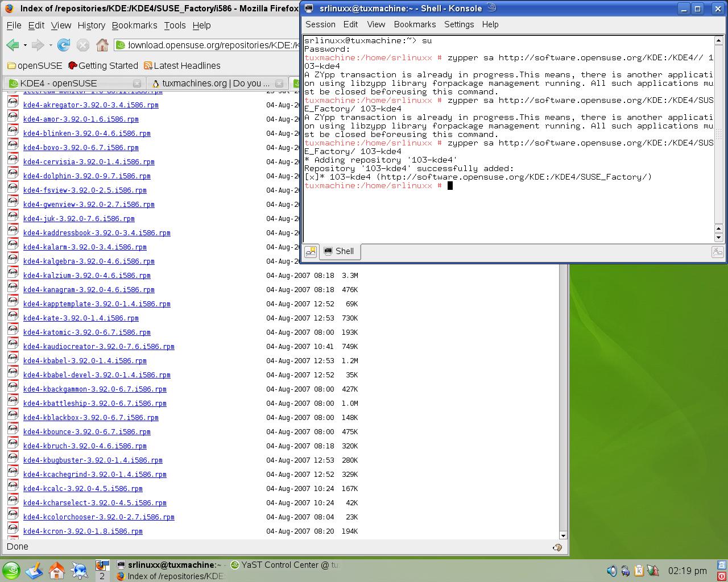
Task: Close the KDE4 - openSUSE tab
Action: click(x=136, y=84)
